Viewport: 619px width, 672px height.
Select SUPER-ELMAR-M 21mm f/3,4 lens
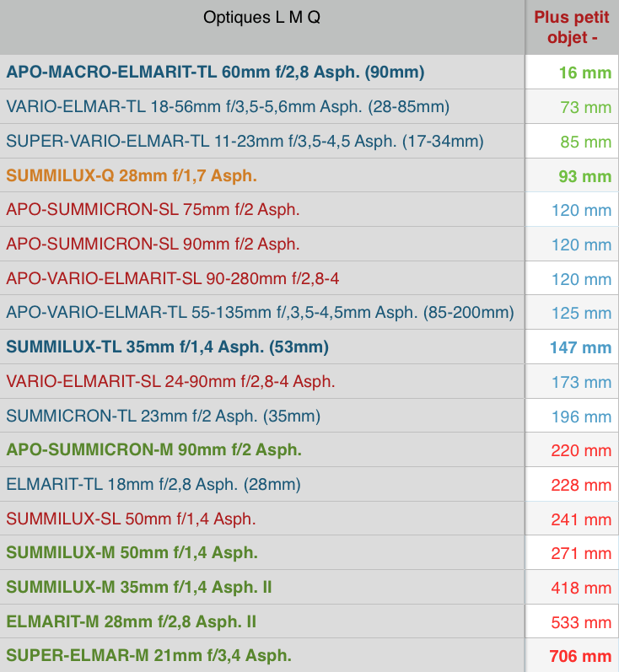[148, 655]
